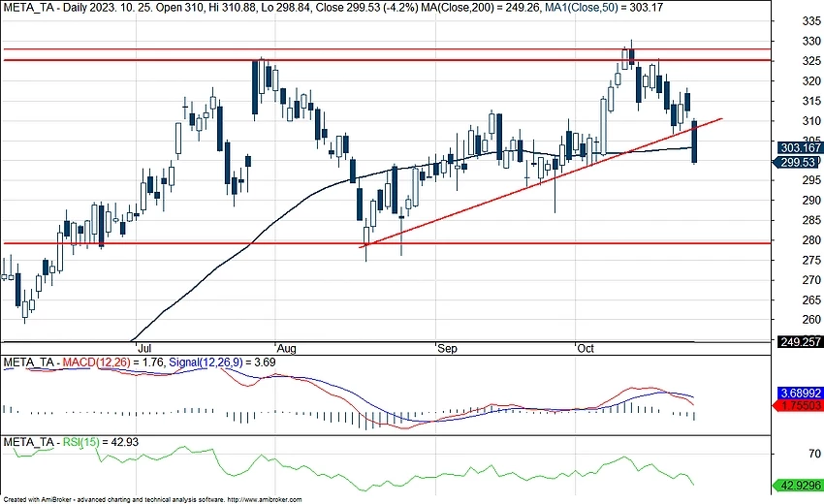The image size is (824, 504).
Task: Click the 270 price axis label
Action: pyautogui.click(x=811, y=280)
